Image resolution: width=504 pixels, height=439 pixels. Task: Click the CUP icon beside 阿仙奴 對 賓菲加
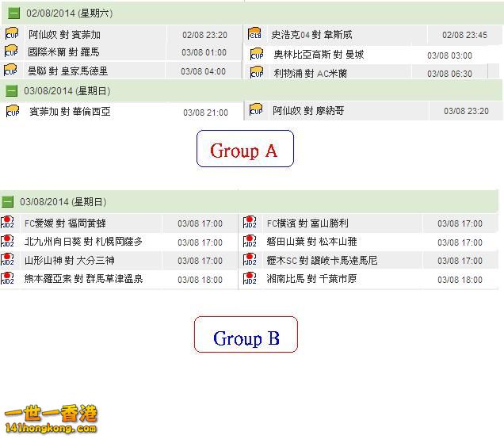click(x=12, y=34)
